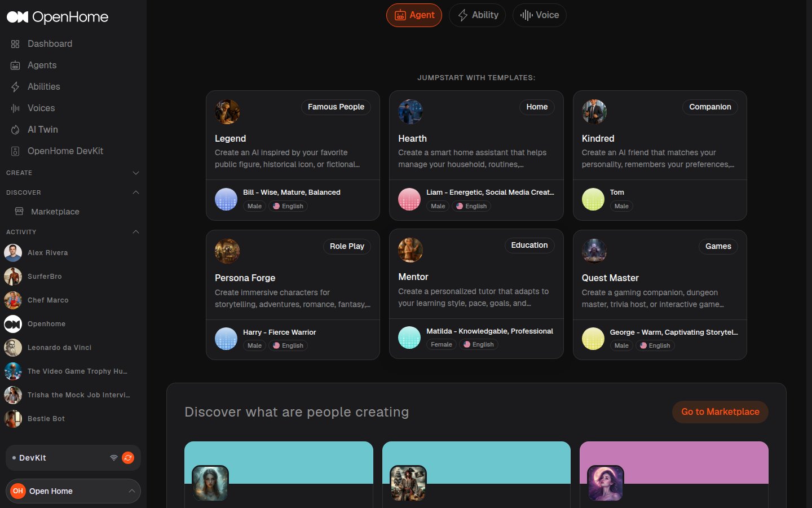
Task: Click the Dashboard grid icon
Action: point(15,44)
